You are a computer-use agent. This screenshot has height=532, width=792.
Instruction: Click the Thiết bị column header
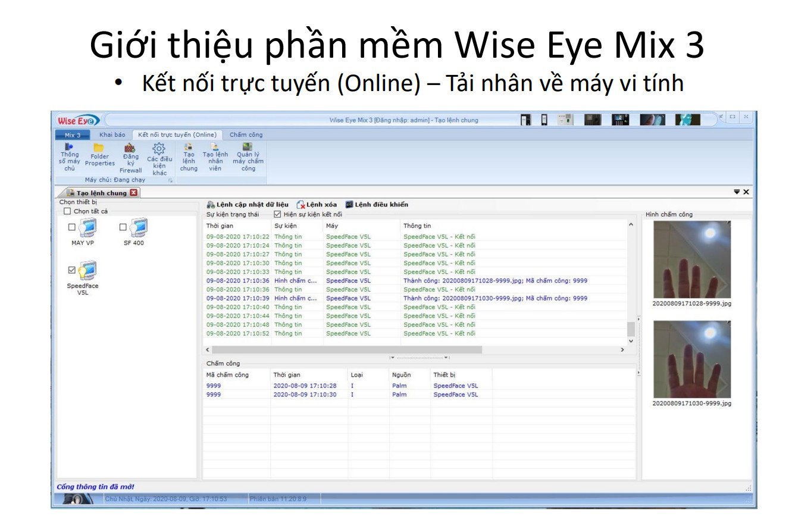(461, 375)
